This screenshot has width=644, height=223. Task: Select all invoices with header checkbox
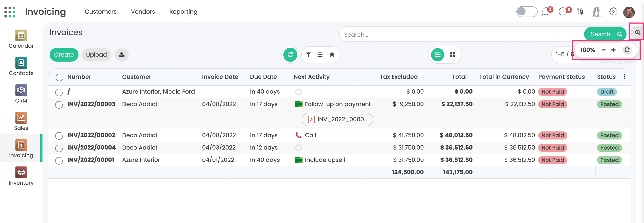coord(59,77)
